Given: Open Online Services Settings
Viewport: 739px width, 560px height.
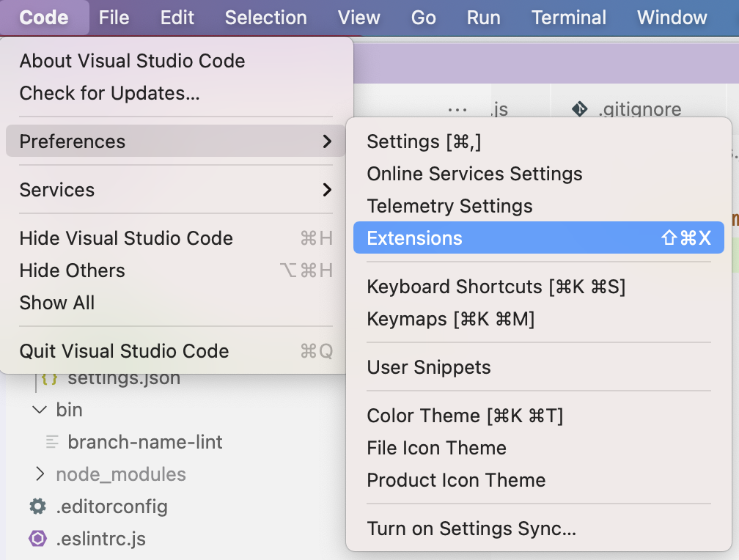Looking at the screenshot, I should click(x=539, y=174).
